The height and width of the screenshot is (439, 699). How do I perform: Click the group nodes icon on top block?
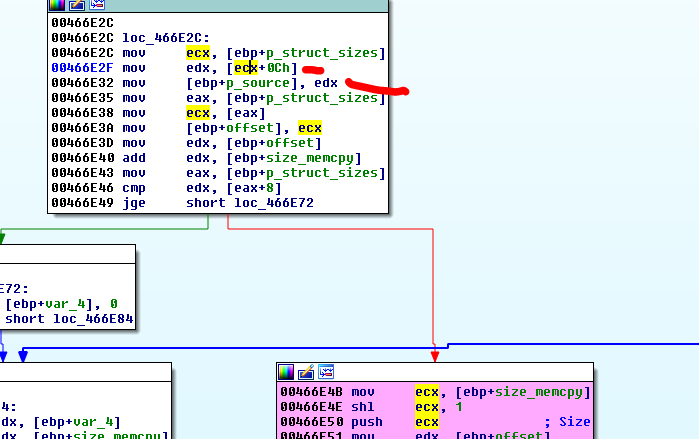coord(91,6)
